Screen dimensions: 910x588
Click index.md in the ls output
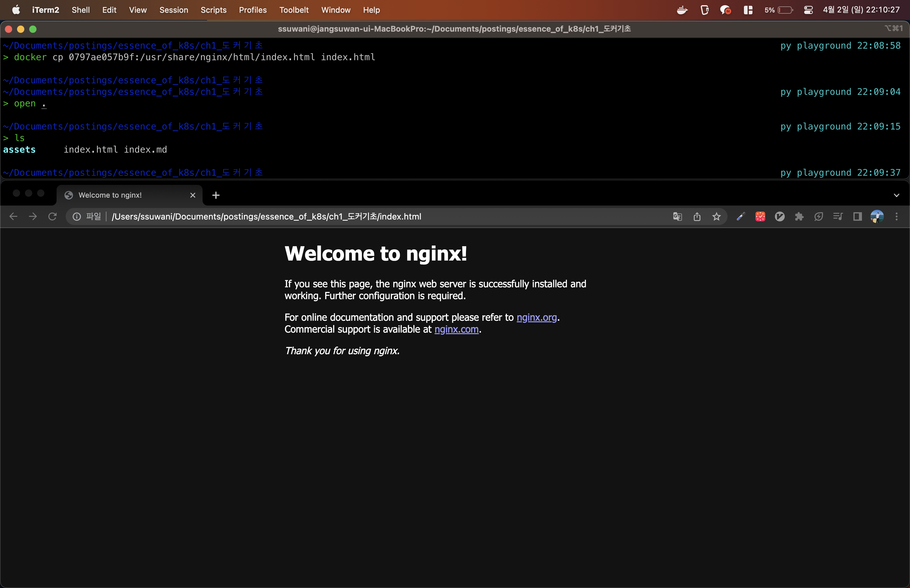pos(145,150)
